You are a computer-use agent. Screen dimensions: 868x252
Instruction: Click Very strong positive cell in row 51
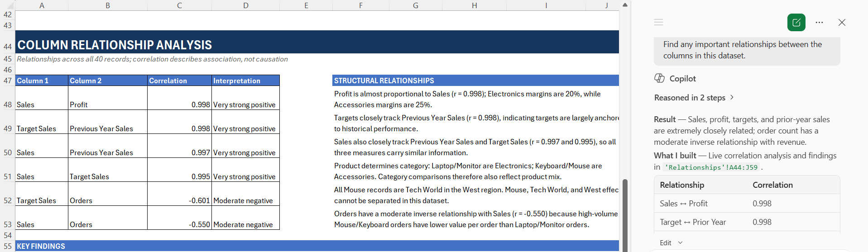245,170
